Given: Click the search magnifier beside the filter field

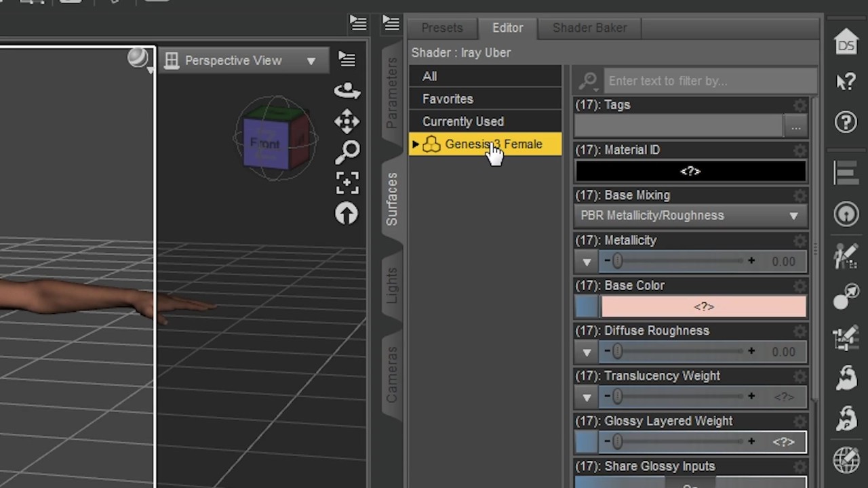Looking at the screenshot, I should click(587, 81).
